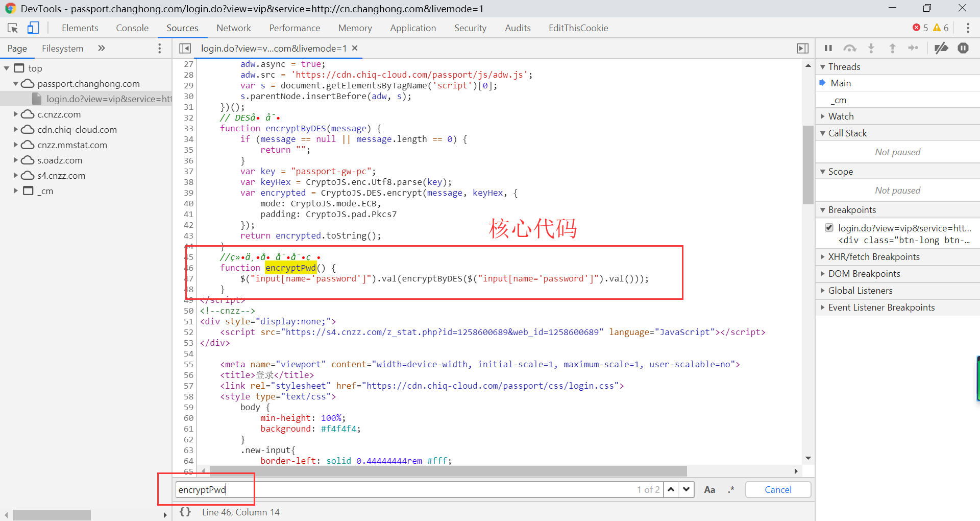Uncheck the login.do breakpoint checkbox

point(829,228)
